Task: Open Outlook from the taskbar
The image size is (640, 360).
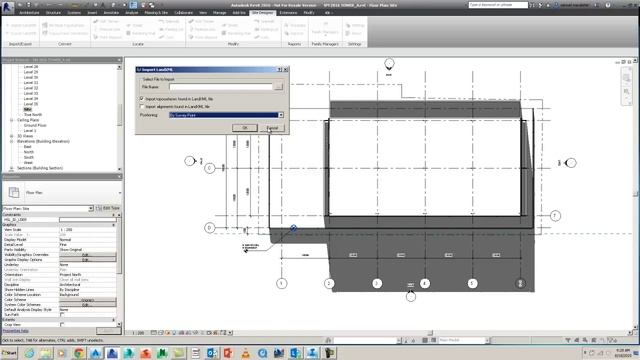Action: [x=212, y=353]
